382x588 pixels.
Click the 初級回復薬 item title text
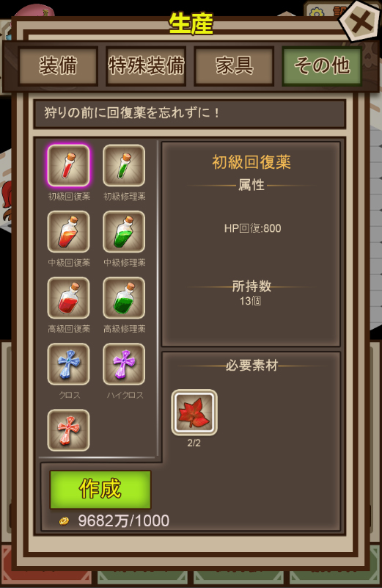(x=251, y=162)
